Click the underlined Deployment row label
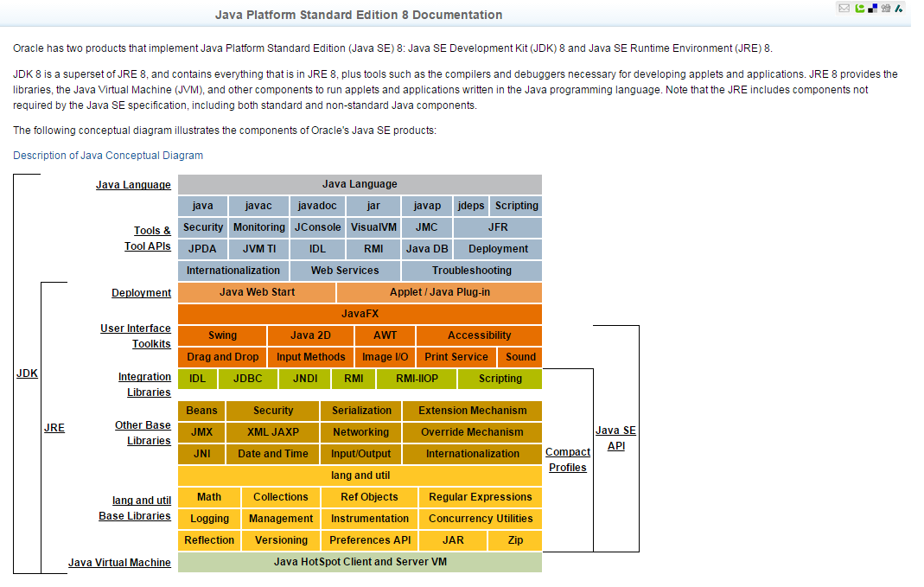Image resolution: width=924 pixels, height=587 pixels. (x=142, y=292)
